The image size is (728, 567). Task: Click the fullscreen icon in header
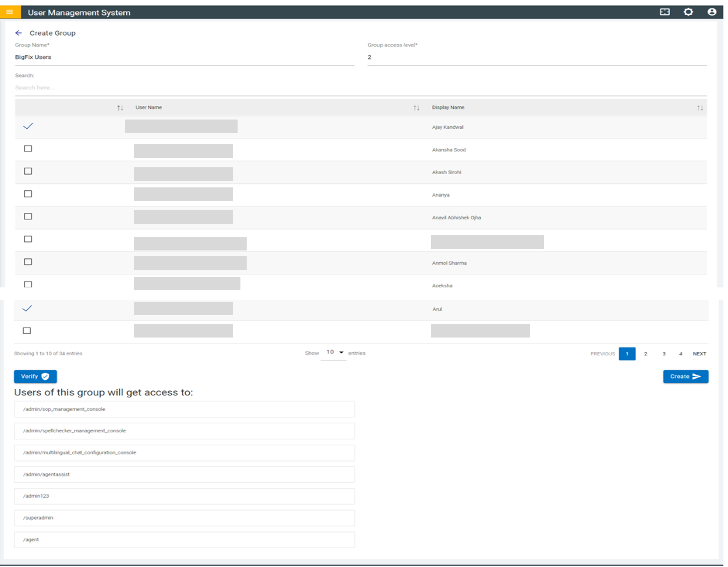pyautogui.click(x=665, y=12)
